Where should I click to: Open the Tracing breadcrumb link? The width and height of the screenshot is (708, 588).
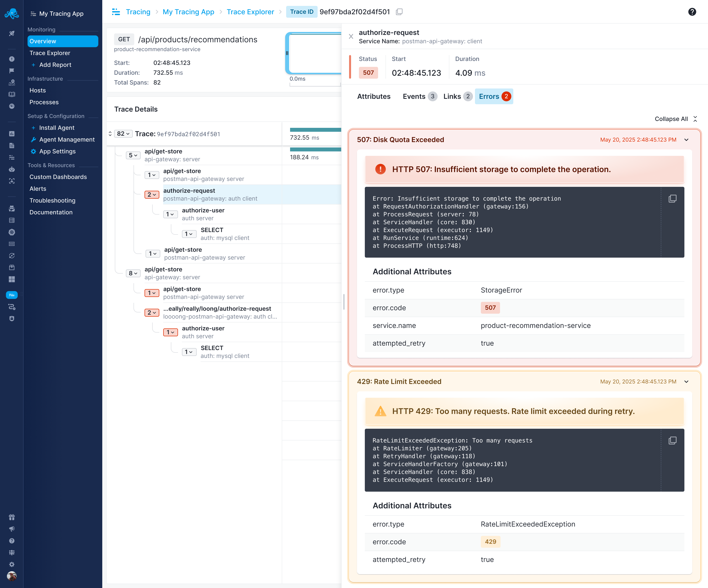138,12
